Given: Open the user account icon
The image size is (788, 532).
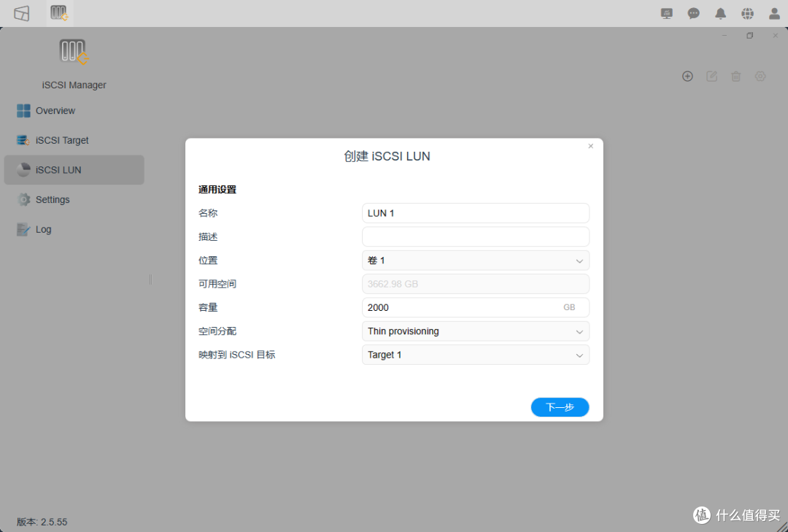Looking at the screenshot, I should coord(774,14).
